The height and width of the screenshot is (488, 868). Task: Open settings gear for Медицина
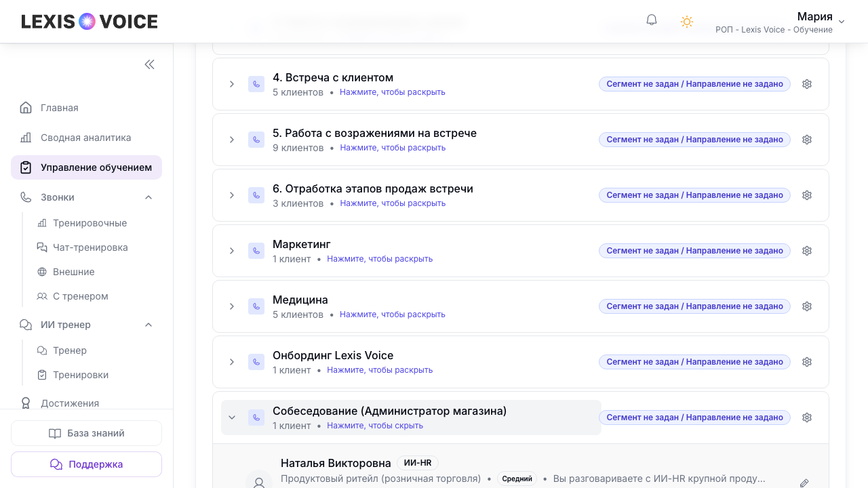(807, 306)
